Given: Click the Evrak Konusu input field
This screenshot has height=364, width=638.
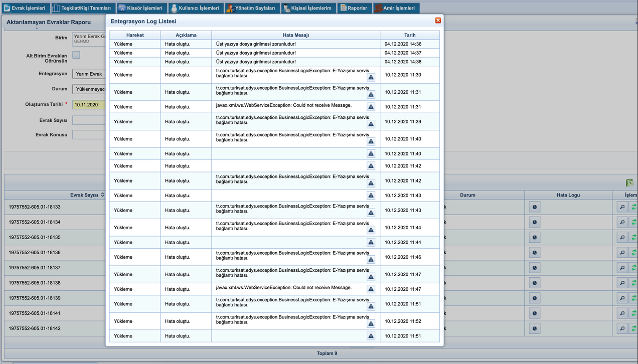Looking at the screenshot, I should [x=89, y=134].
